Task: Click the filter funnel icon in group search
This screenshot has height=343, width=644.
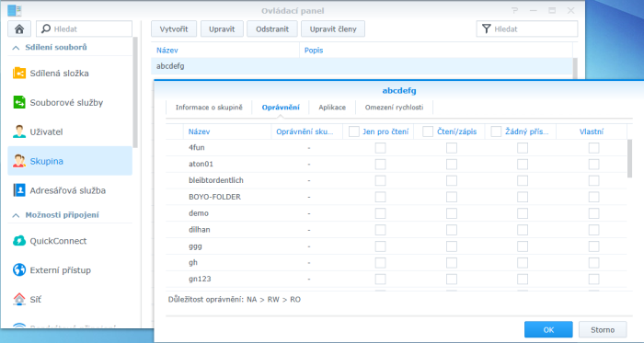Action: coord(487,29)
